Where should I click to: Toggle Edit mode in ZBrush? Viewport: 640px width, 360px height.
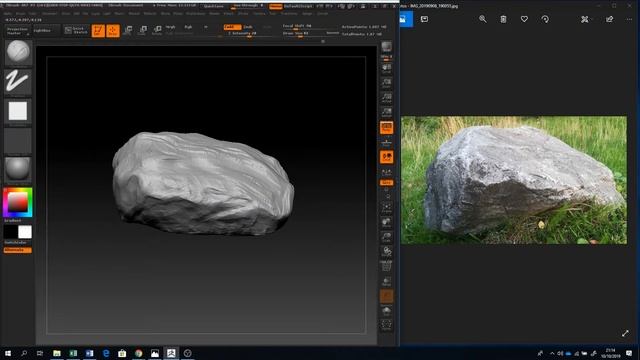[x=98, y=31]
